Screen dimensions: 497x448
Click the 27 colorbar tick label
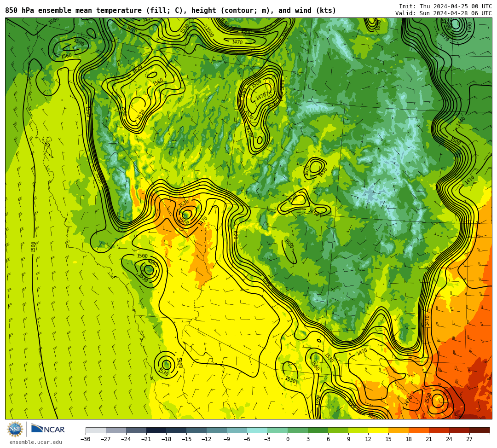click(469, 439)
